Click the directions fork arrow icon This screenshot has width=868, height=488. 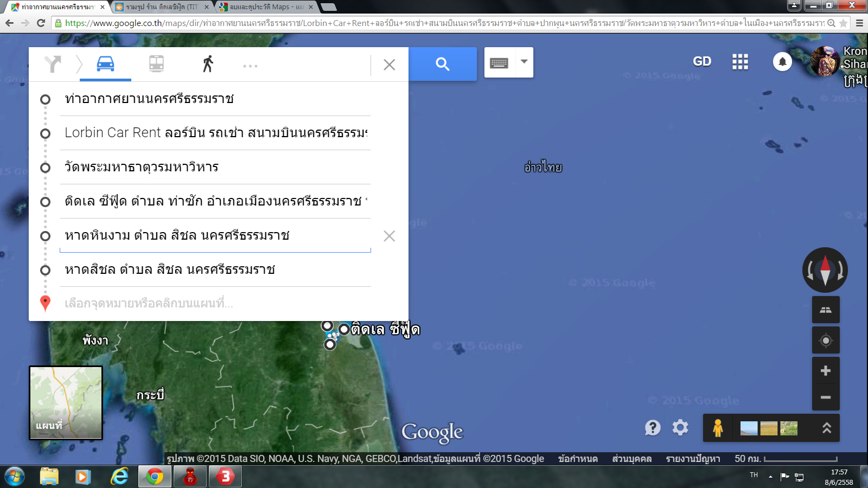(53, 64)
